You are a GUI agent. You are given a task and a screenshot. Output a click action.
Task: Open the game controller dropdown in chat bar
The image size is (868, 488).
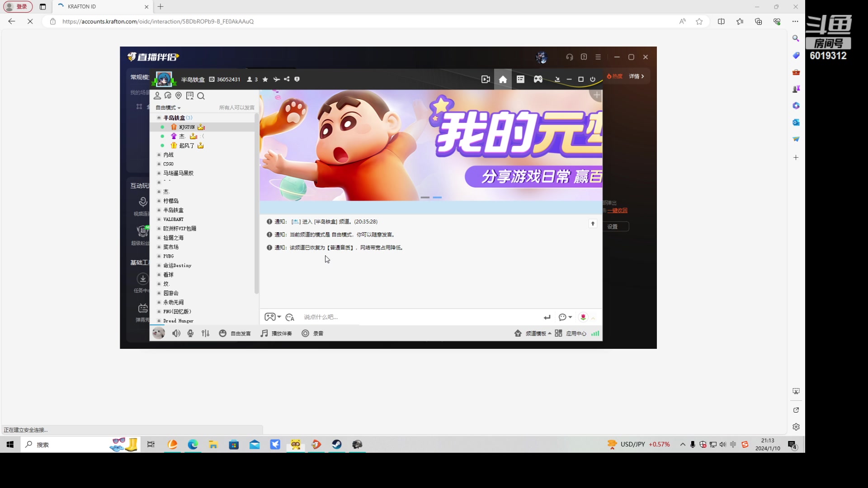(273, 317)
